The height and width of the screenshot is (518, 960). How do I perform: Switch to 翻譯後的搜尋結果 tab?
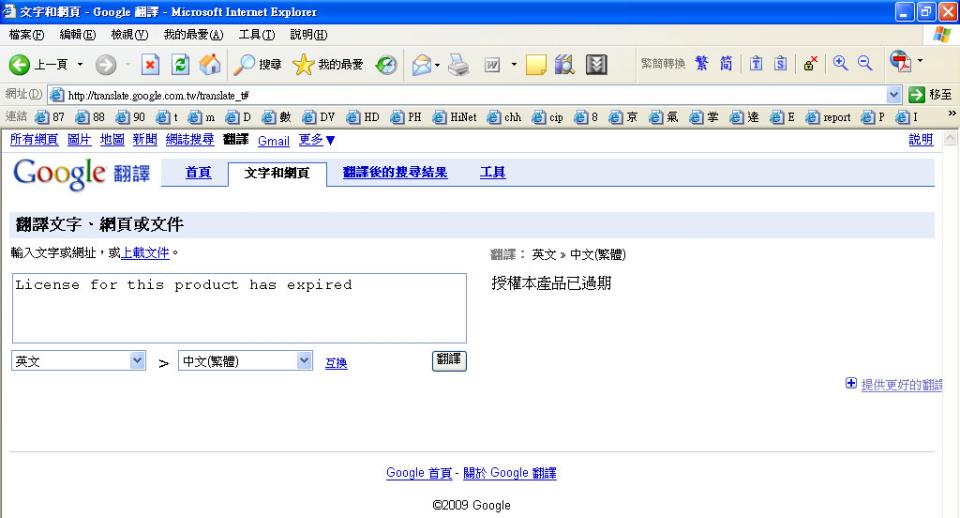pos(395,173)
